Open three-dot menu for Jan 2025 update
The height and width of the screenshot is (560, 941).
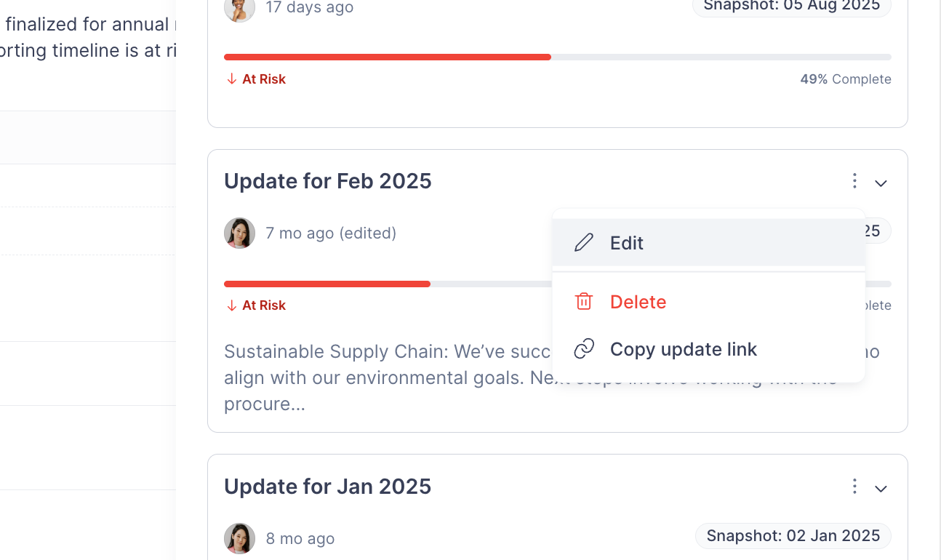tap(854, 487)
